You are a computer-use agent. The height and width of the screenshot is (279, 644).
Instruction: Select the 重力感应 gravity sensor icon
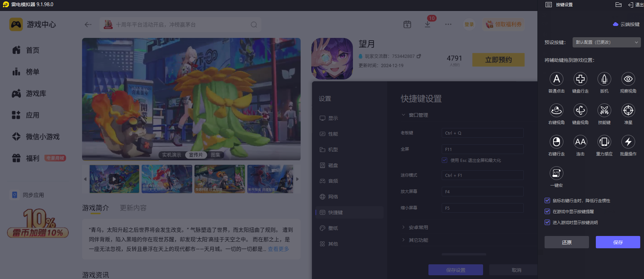click(x=604, y=142)
